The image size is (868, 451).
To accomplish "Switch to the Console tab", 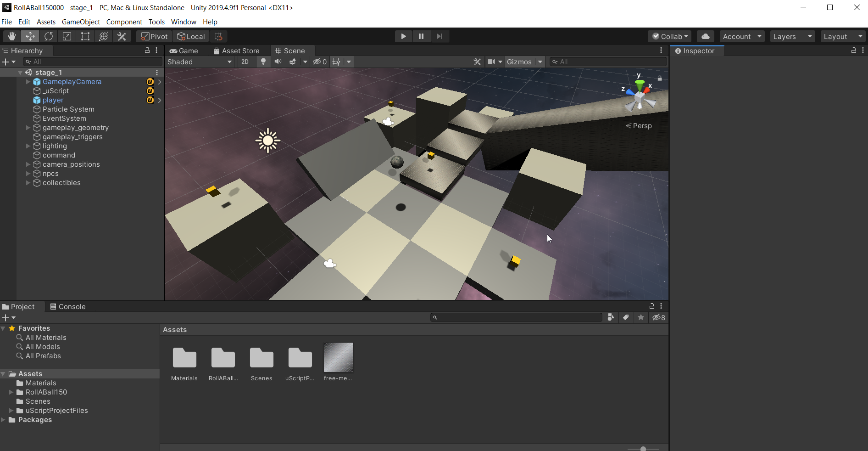I will point(68,306).
